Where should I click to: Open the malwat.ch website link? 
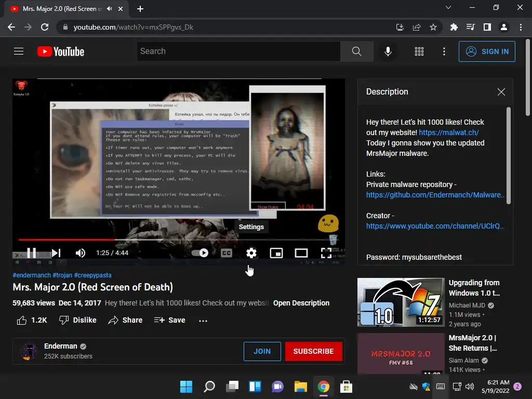click(448, 132)
